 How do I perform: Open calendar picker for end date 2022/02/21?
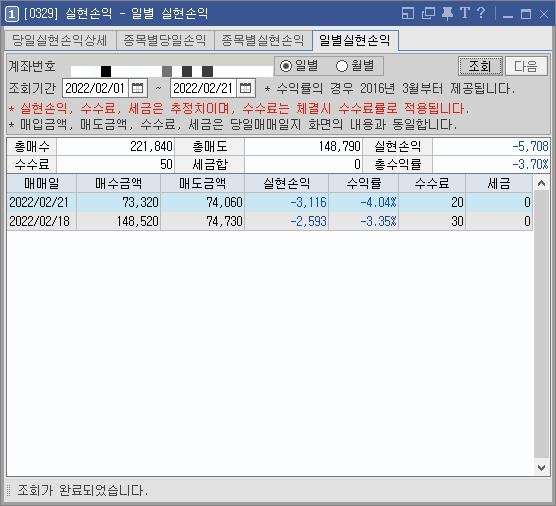coord(245,88)
